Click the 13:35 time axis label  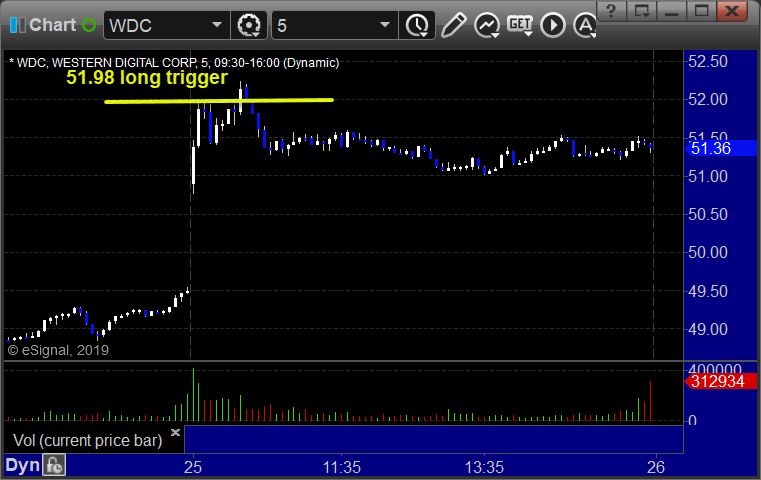tap(484, 467)
